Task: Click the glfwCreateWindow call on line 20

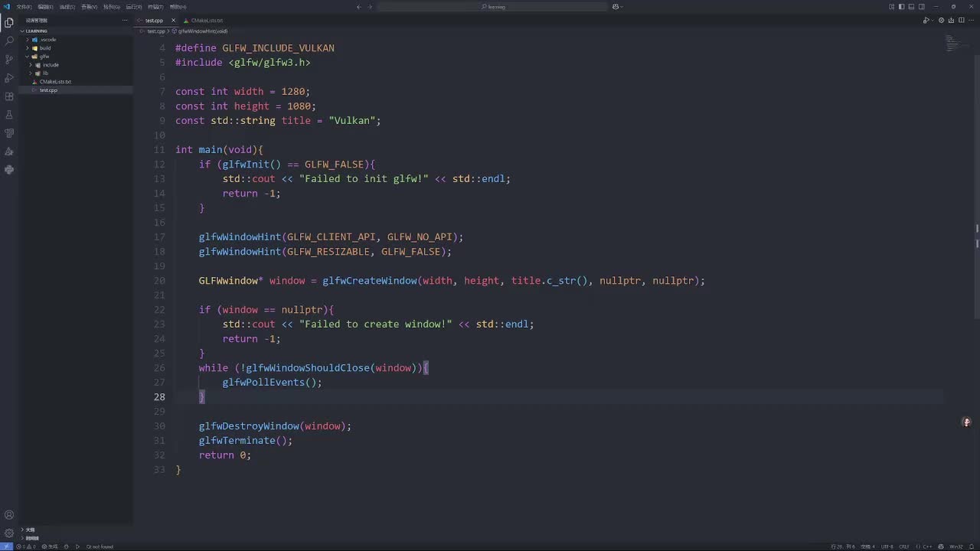Action: 370,281
